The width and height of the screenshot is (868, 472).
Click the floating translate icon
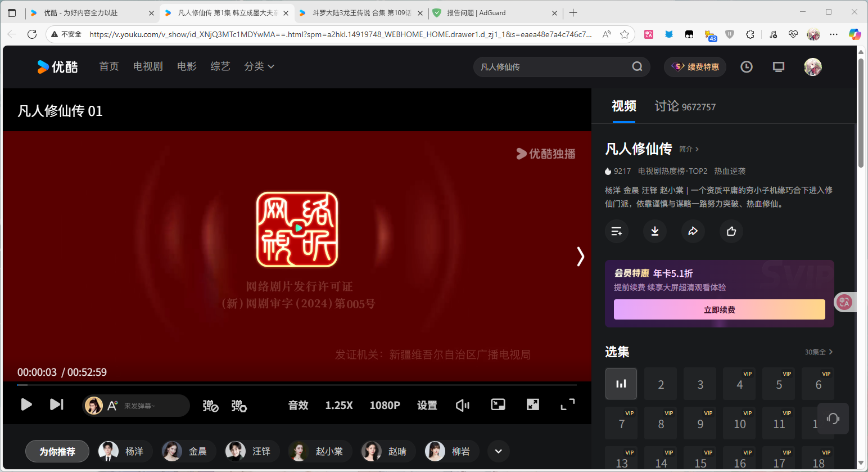click(844, 302)
